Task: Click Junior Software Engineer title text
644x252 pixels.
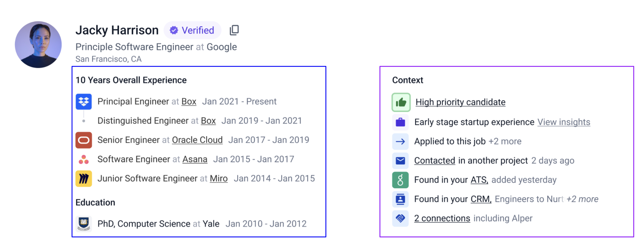Action: [147, 179]
